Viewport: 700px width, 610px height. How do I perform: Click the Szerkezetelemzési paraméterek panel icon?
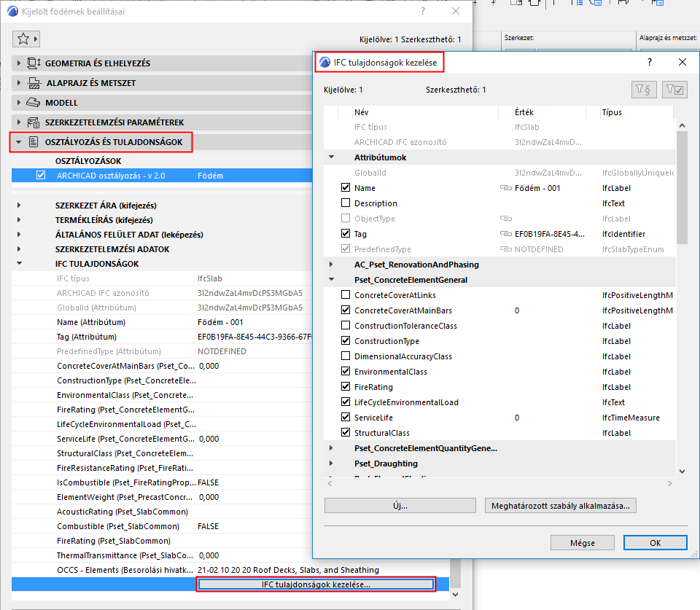click(x=34, y=122)
